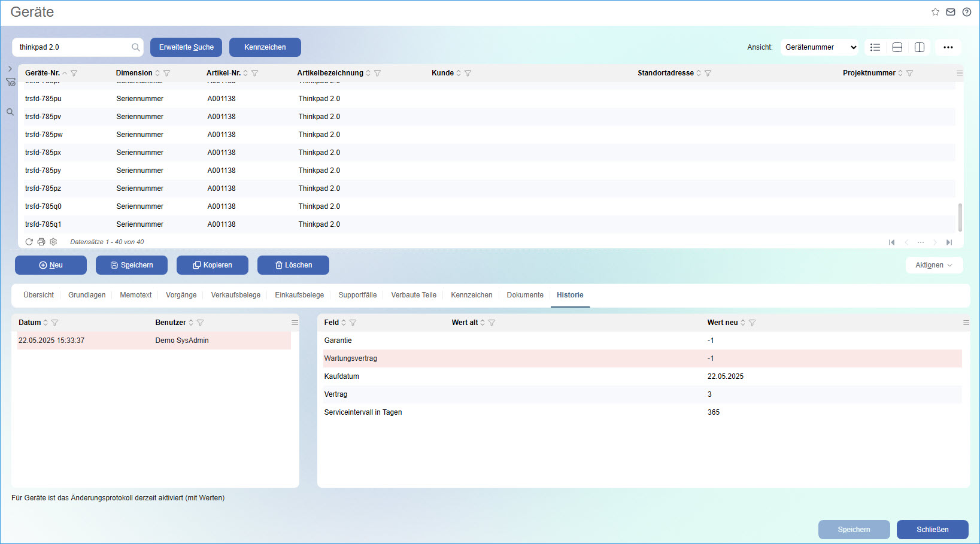Refresh the device list records

(29, 242)
